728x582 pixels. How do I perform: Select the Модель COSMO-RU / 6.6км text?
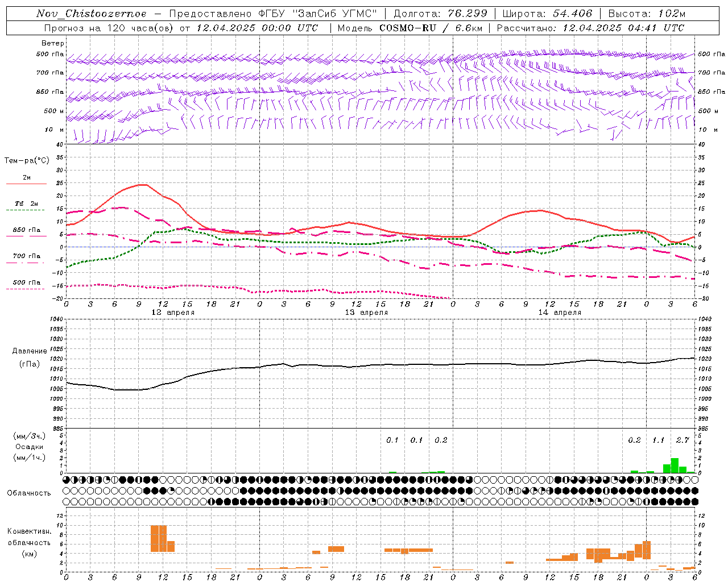point(409,28)
